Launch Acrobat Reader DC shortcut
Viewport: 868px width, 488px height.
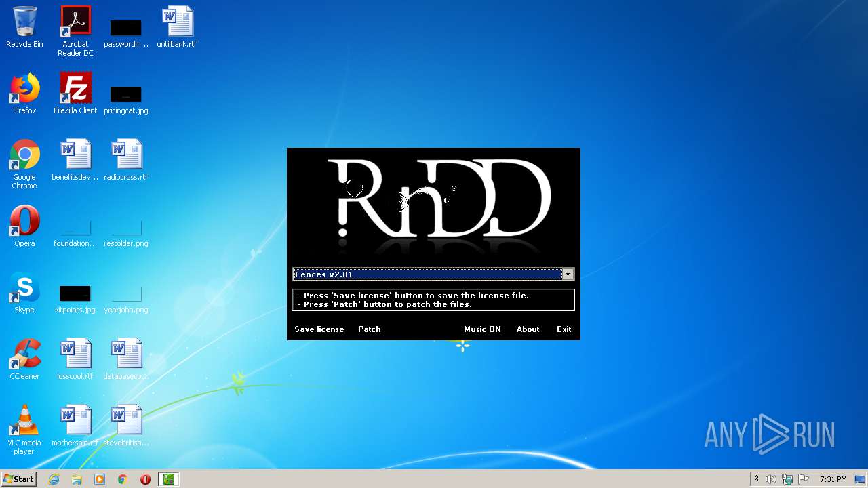coord(75,31)
